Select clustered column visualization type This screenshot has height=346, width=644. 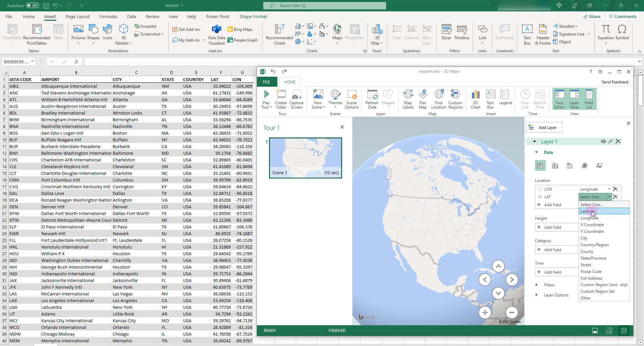tap(555, 165)
